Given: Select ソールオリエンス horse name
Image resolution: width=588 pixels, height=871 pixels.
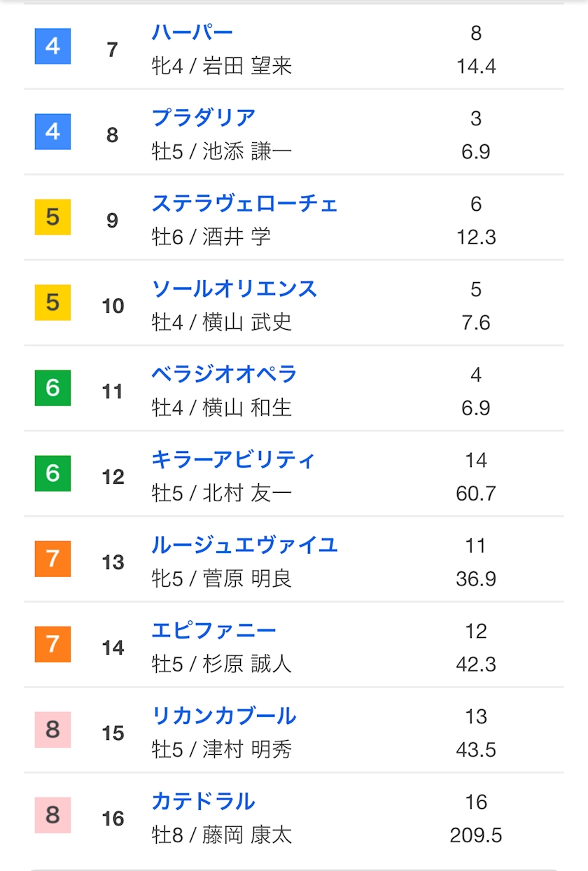Looking at the screenshot, I should coord(234,288).
